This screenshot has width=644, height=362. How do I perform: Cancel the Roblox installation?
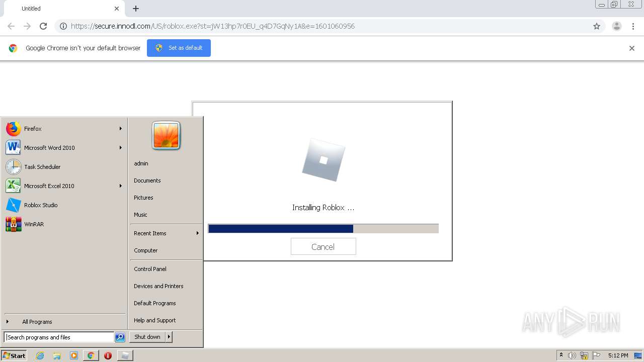(x=323, y=247)
